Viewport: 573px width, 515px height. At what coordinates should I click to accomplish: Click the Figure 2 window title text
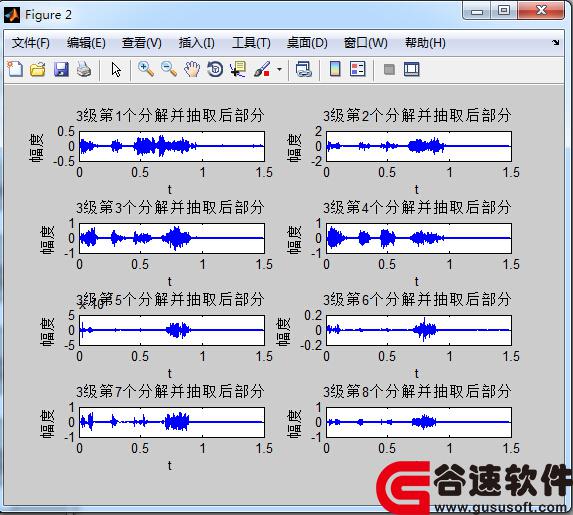point(48,15)
